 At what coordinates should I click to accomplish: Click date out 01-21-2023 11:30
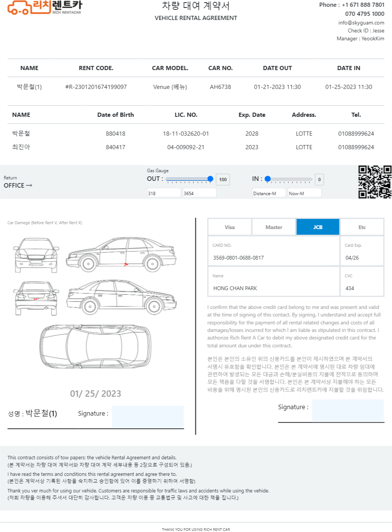click(x=277, y=87)
